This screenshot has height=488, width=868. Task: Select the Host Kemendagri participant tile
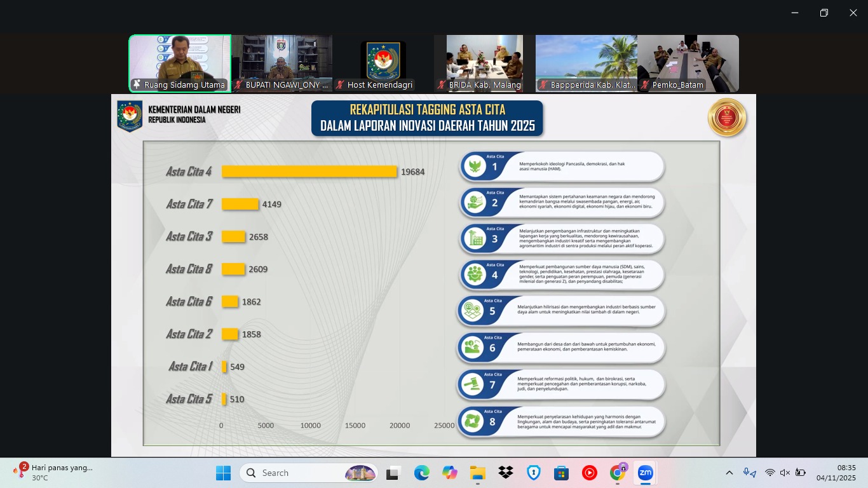click(x=383, y=62)
